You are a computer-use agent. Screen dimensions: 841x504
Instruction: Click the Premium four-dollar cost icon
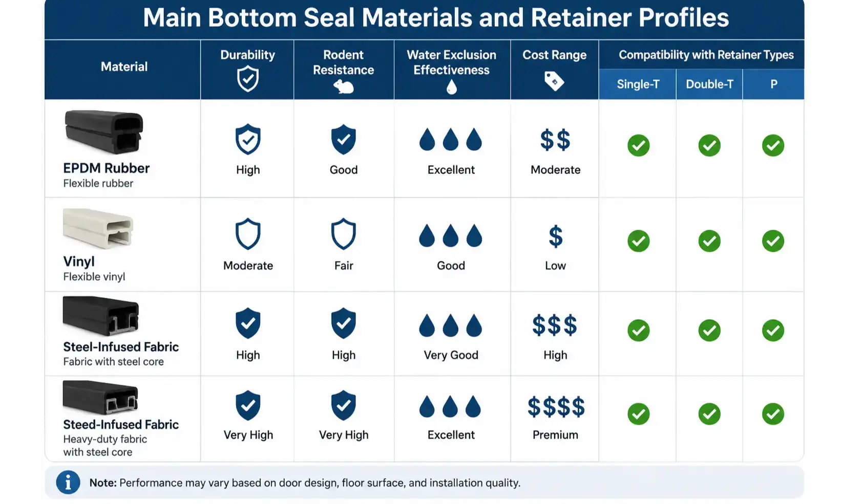point(556,407)
